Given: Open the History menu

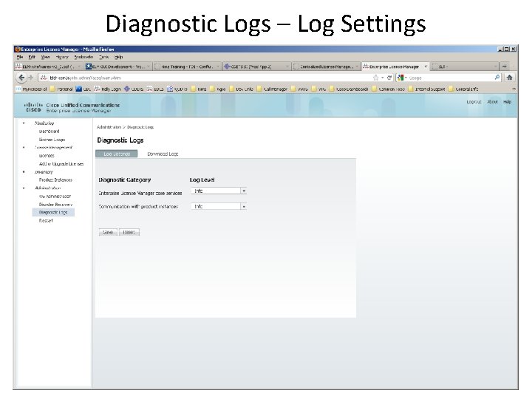Looking at the screenshot, I should pyautogui.click(x=62, y=57).
